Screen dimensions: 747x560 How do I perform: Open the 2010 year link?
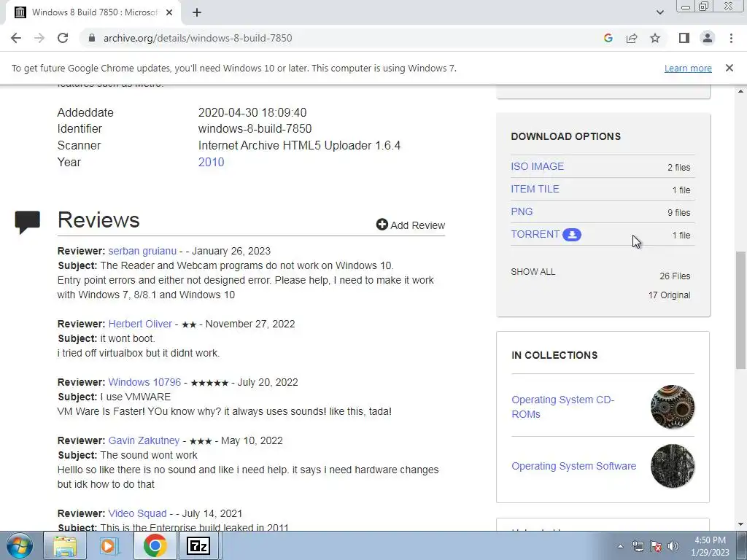[x=211, y=162]
